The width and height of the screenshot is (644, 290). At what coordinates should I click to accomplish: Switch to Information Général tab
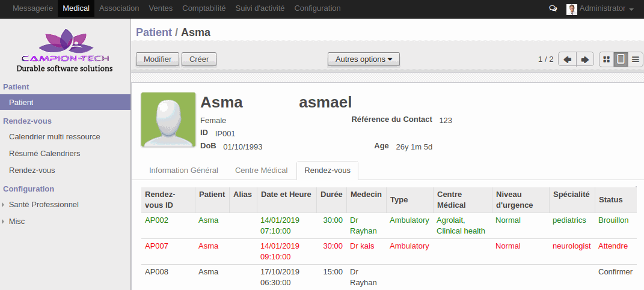click(x=183, y=171)
